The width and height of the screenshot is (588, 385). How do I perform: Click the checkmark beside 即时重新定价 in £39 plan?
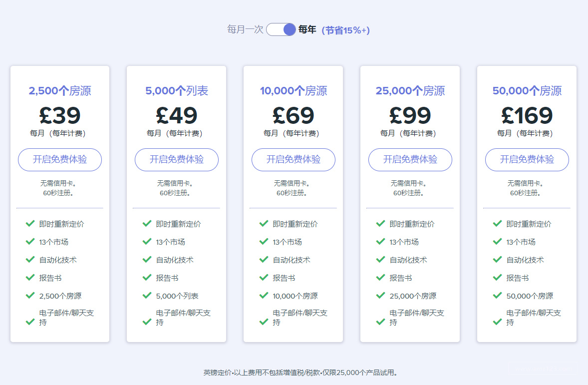[x=30, y=224]
